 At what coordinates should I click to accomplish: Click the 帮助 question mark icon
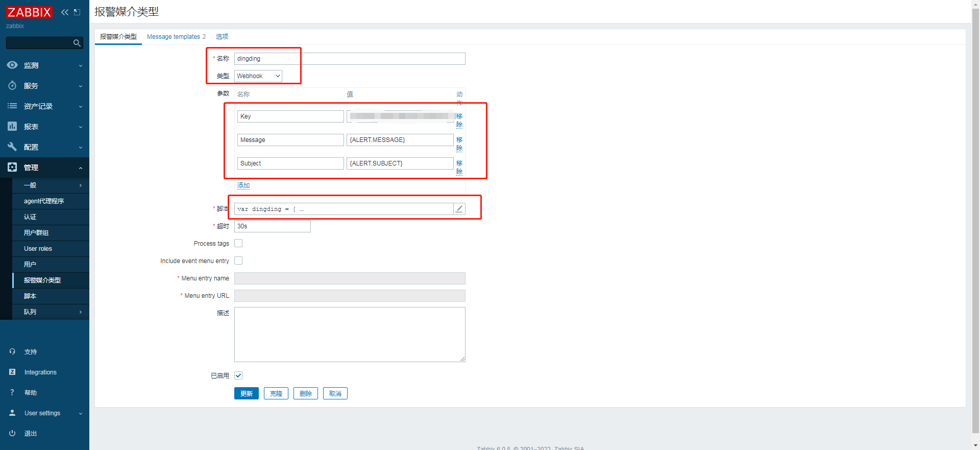tap(12, 392)
